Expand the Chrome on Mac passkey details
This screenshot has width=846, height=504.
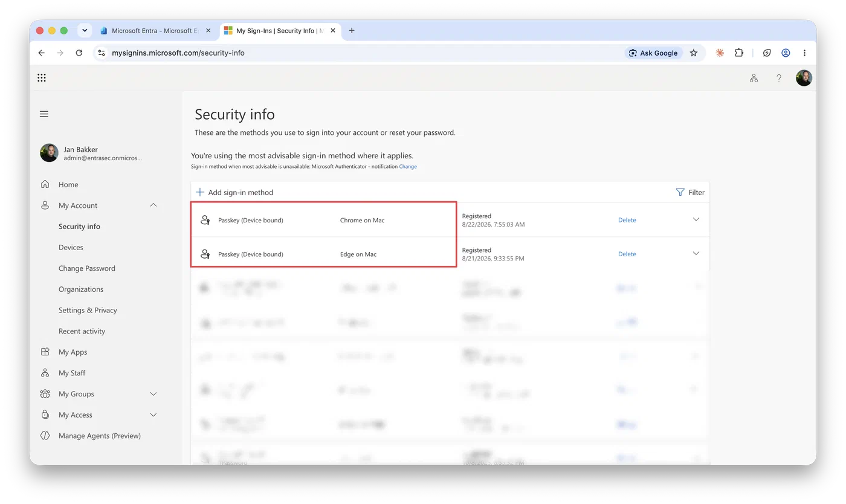pyautogui.click(x=696, y=219)
